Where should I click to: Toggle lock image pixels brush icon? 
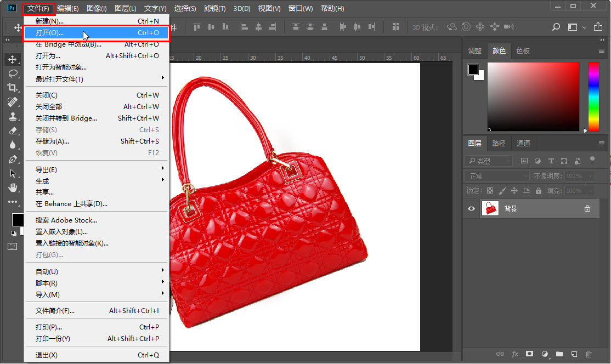point(502,191)
